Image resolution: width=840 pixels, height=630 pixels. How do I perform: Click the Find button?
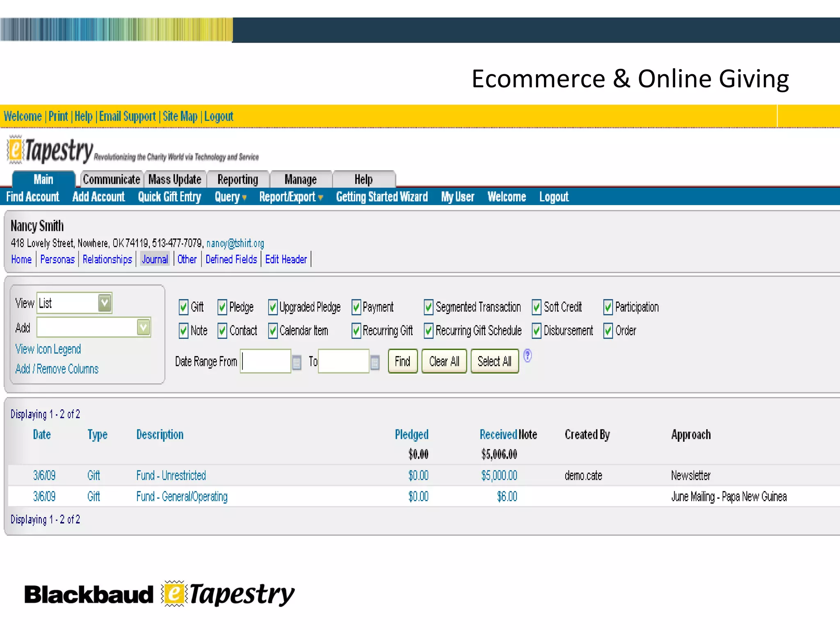(x=403, y=361)
